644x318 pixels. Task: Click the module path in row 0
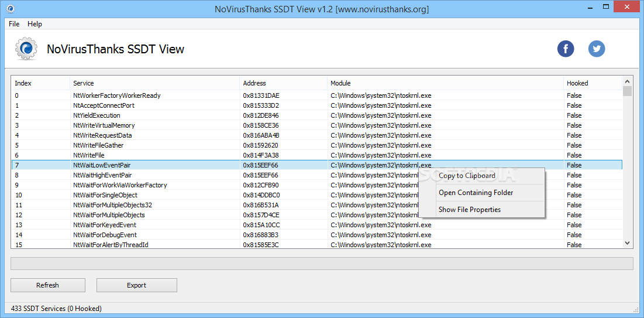(381, 95)
